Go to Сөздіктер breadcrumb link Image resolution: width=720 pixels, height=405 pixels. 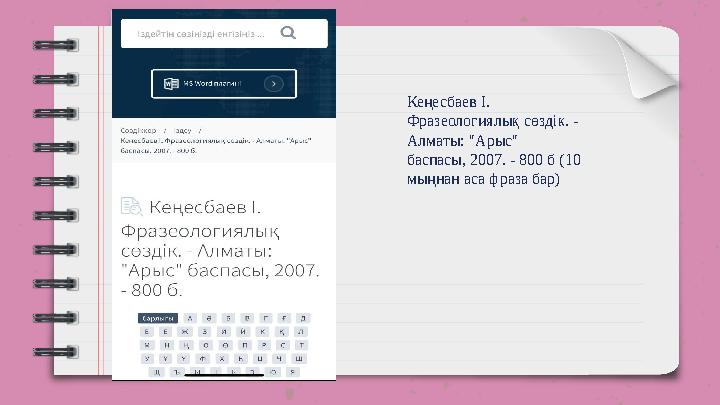[x=138, y=131]
